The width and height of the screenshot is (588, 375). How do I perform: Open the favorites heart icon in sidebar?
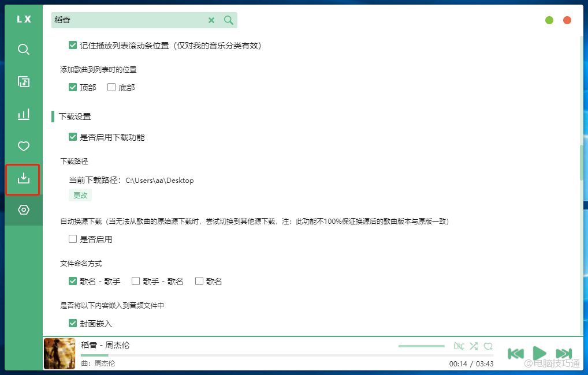pyautogui.click(x=24, y=147)
